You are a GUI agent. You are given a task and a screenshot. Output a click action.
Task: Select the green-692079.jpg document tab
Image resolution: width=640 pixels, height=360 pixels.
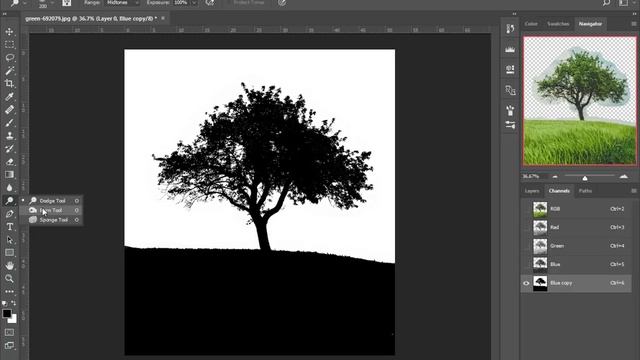click(x=91, y=18)
